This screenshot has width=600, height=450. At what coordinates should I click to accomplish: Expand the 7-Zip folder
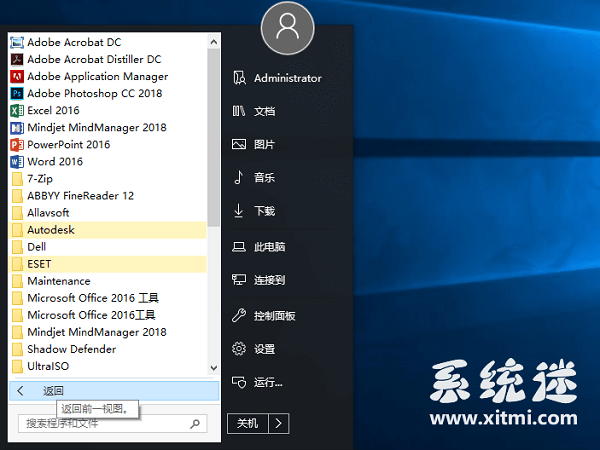(x=108, y=179)
